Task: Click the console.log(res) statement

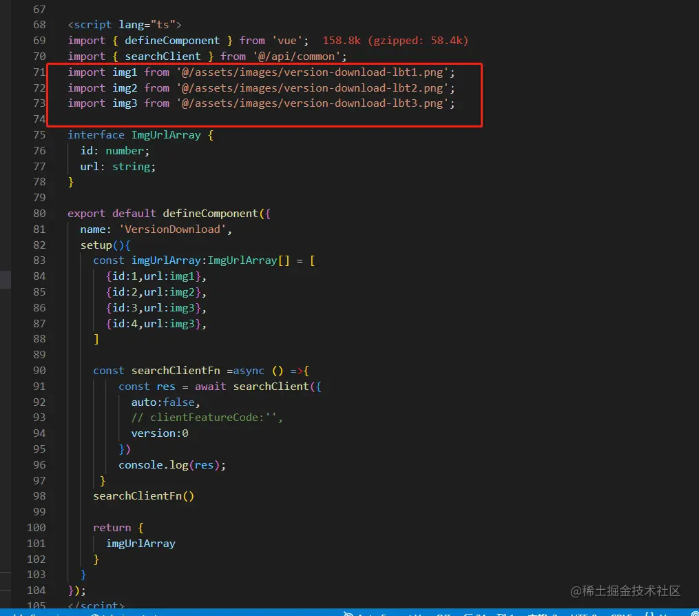Action: (x=172, y=465)
